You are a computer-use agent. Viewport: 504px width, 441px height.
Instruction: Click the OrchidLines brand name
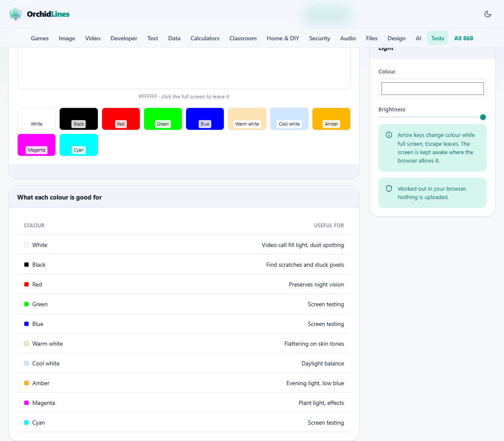pyautogui.click(x=48, y=14)
